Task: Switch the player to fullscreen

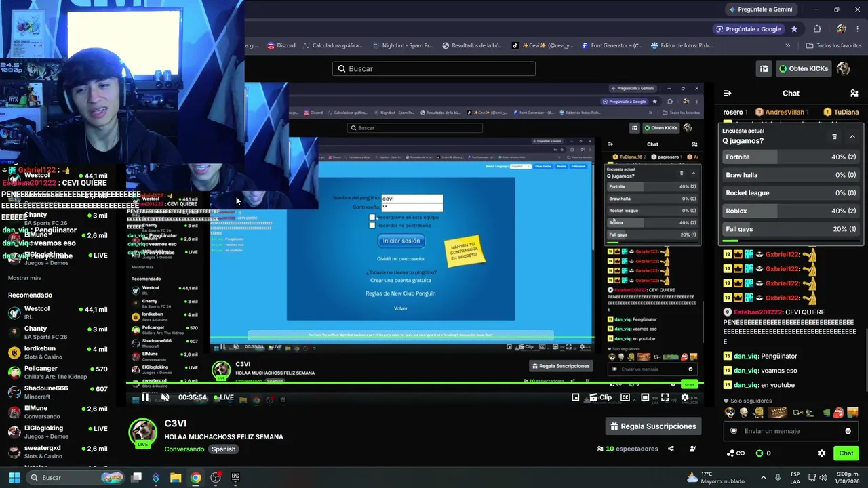Action: tap(665, 397)
